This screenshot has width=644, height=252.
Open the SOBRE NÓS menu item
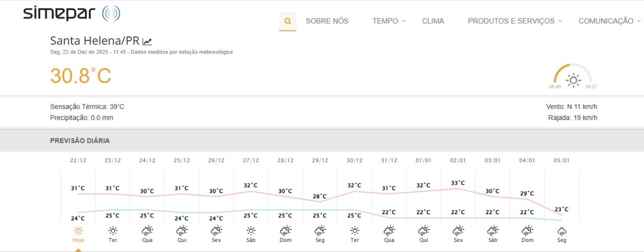(x=327, y=21)
